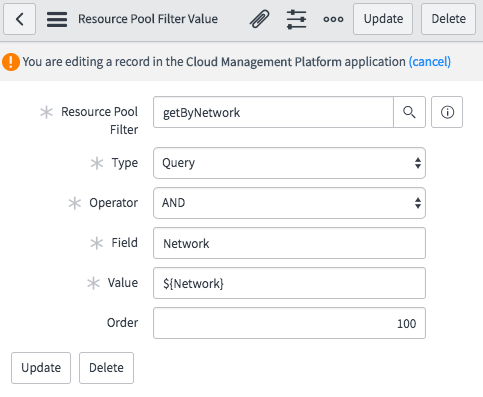The height and width of the screenshot is (397, 483).
Task: Click the Order field label
Action: [x=122, y=323]
